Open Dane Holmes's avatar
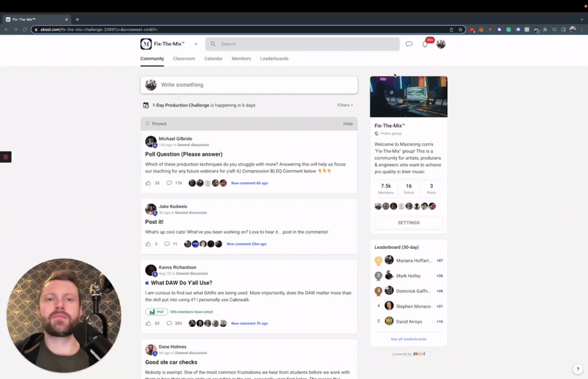This screenshot has height=379, width=588. 151,349
